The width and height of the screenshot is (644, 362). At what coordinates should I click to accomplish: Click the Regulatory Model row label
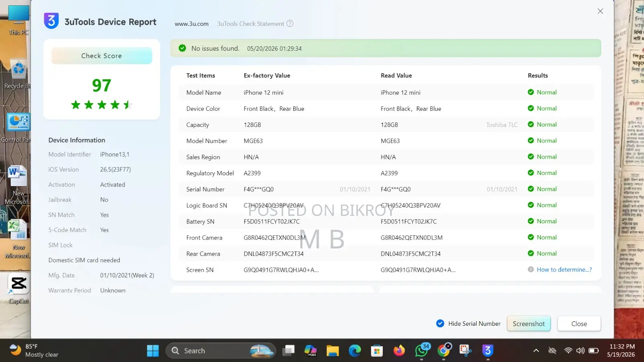(210, 173)
